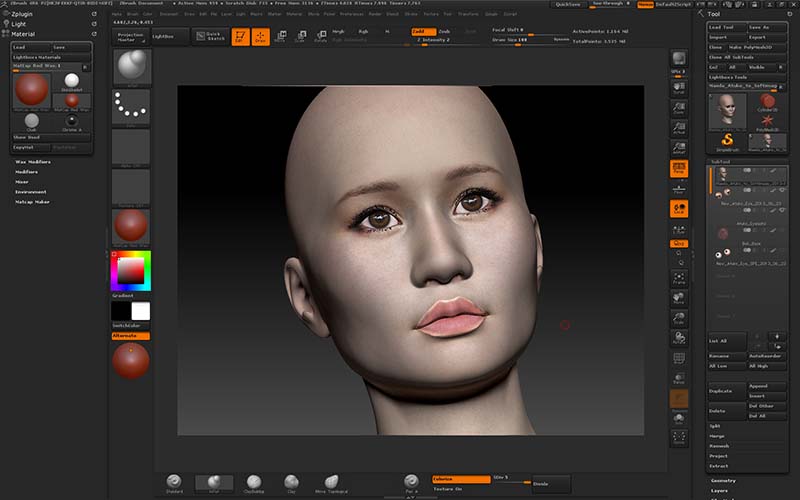The height and width of the screenshot is (500, 800).
Task: Click the Append subtool button
Action: tap(767, 386)
